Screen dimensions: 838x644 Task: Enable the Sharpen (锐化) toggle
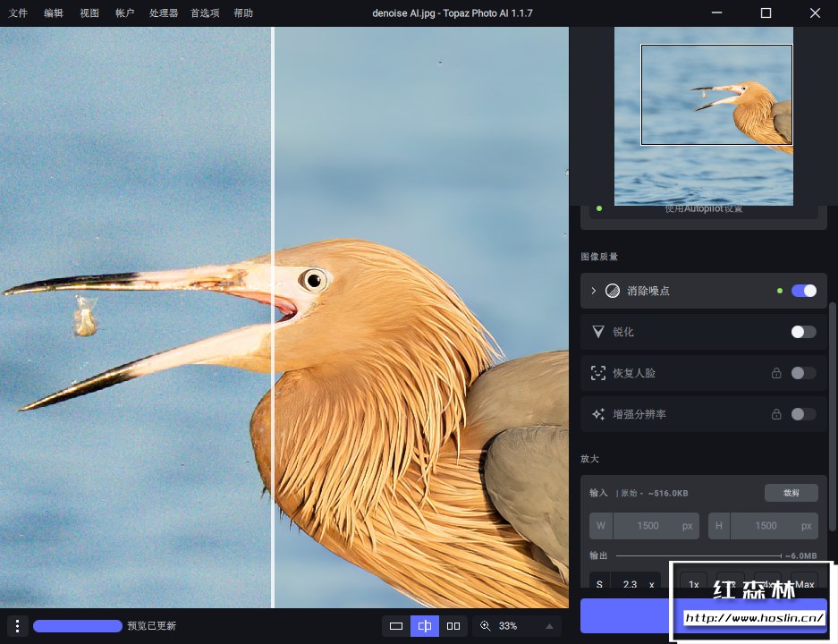pos(803,332)
